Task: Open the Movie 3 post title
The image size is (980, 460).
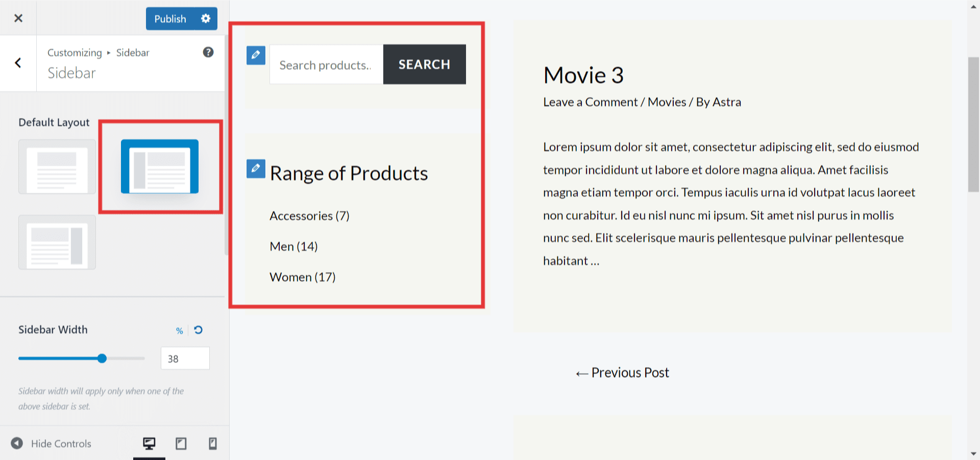Action: click(x=583, y=75)
